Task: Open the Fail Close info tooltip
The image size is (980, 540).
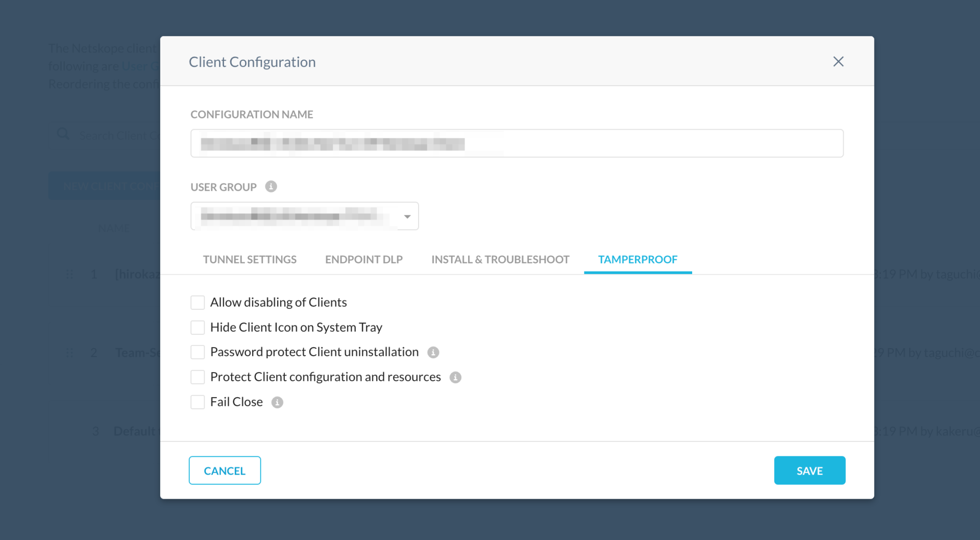Action: pos(277,402)
